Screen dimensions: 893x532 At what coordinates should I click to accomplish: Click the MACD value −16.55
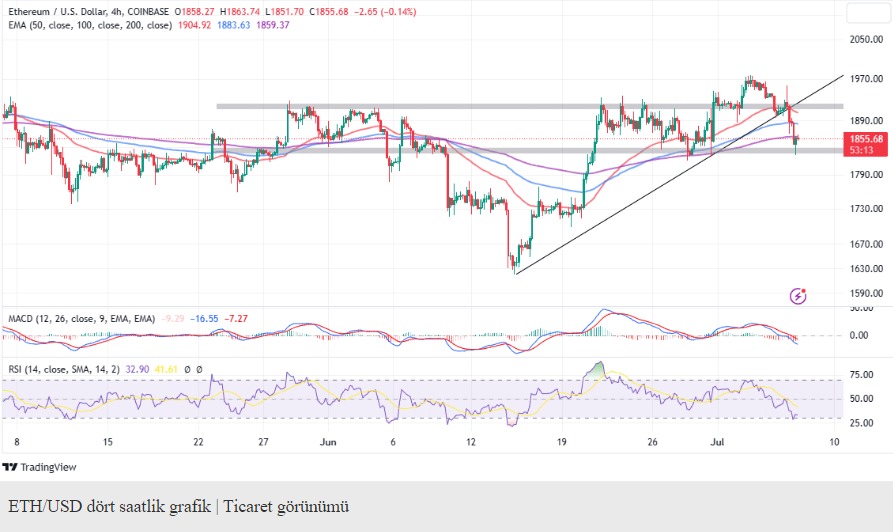pyautogui.click(x=204, y=318)
